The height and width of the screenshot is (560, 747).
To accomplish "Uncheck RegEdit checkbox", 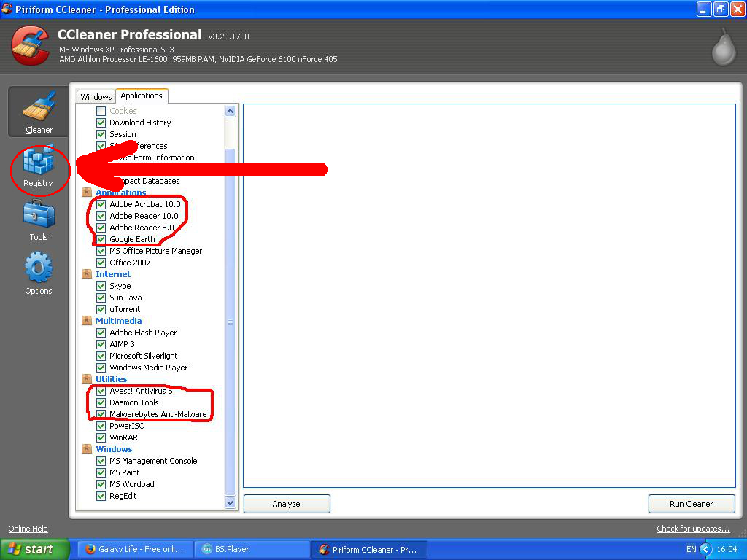I will point(101,496).
